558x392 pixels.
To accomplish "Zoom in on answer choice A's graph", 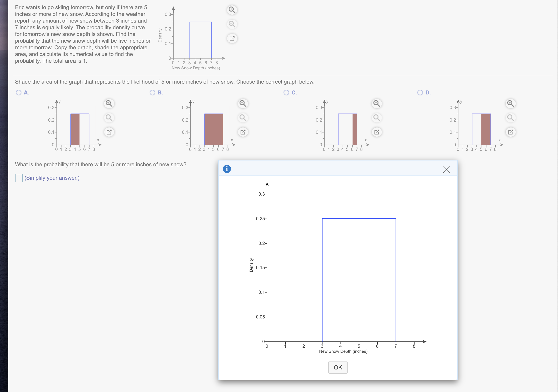I will pos(109,103).
